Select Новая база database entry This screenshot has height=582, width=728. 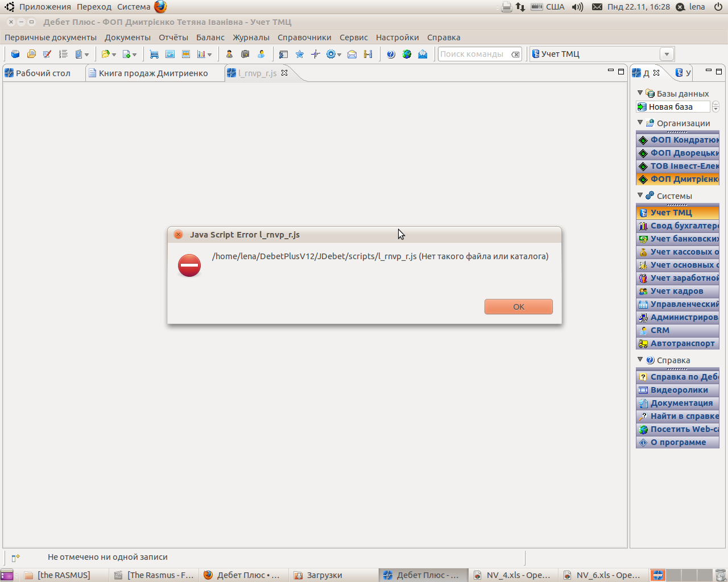tap(673, 107)
